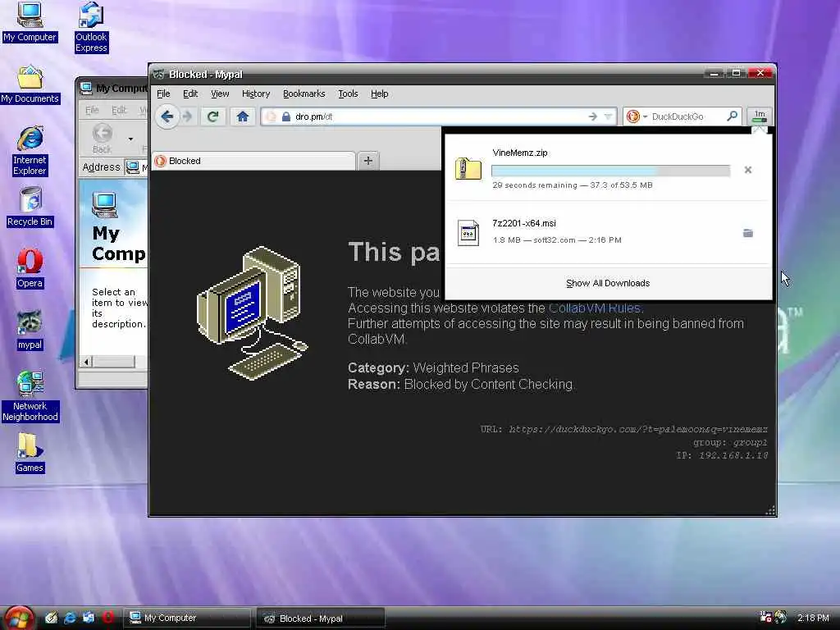Switch to My Computer taskbar button
Viewport: 840px width, 630px height.
[x=188, y=618]
